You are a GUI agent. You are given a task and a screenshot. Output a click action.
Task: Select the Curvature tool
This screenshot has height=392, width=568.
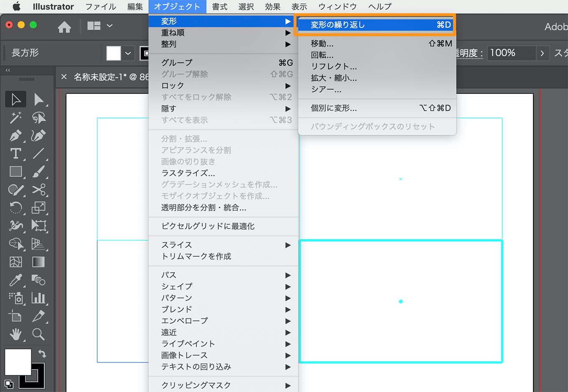pyautogui.click(x=39, y=136)
